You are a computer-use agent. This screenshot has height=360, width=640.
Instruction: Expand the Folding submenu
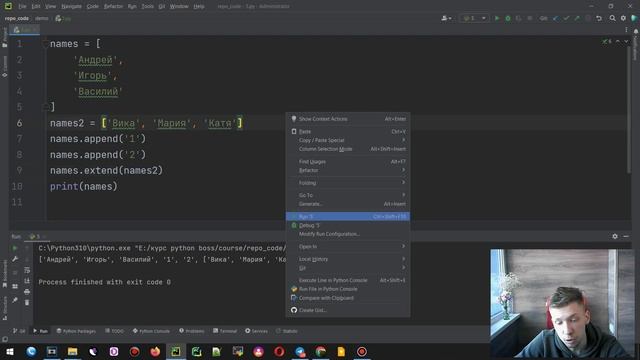pos(348,183)
